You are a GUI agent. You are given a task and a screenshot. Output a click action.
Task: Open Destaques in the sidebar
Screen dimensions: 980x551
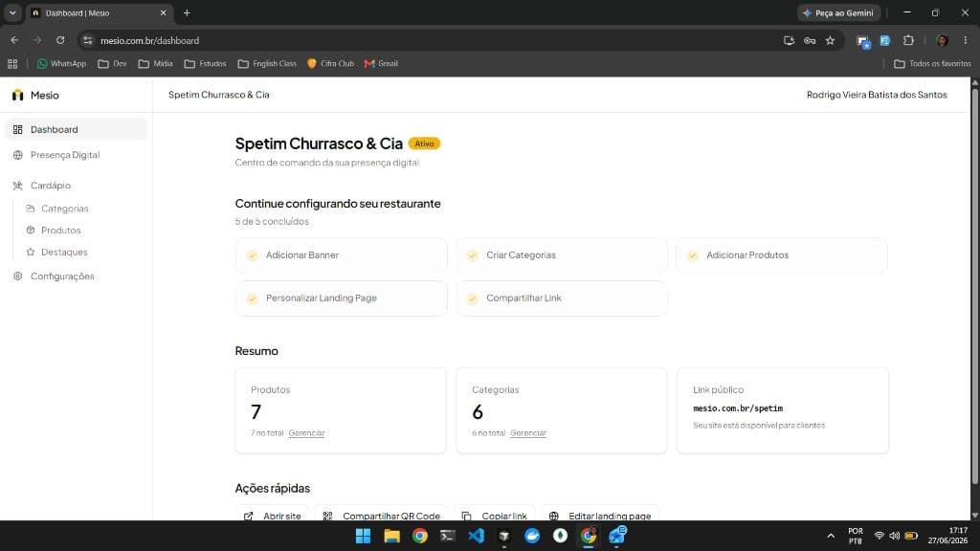coord(64,253)
